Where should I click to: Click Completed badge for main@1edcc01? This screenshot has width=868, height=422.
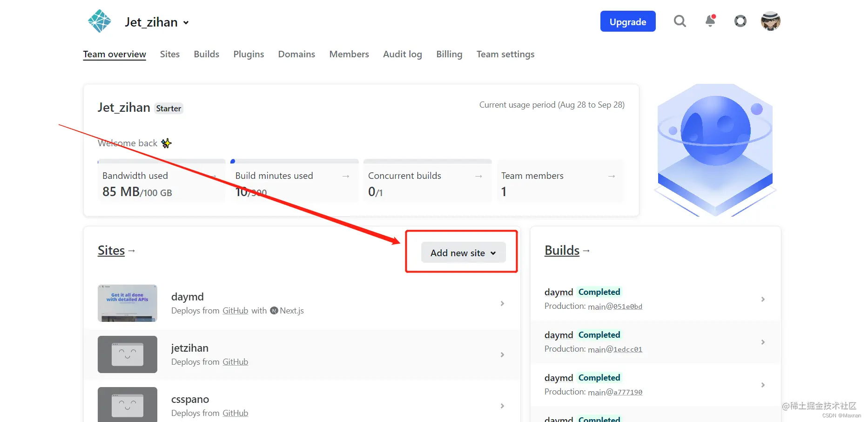coord(599,335)
